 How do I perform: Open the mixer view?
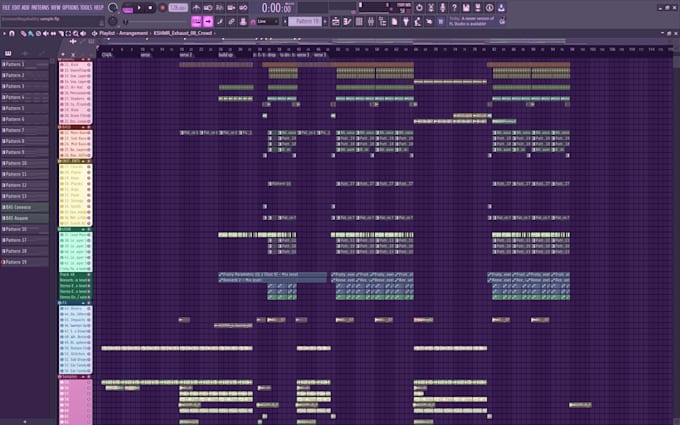(371, 21)
